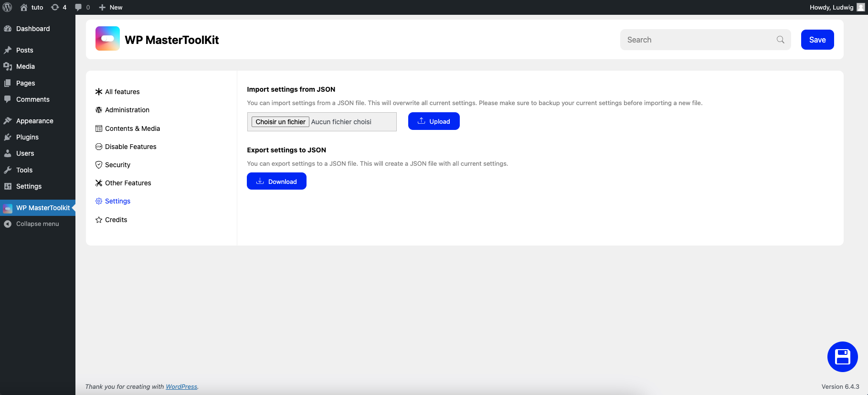Click the plugin Settings gear icon
Screen dimensions: 868x395
point(99,201)
